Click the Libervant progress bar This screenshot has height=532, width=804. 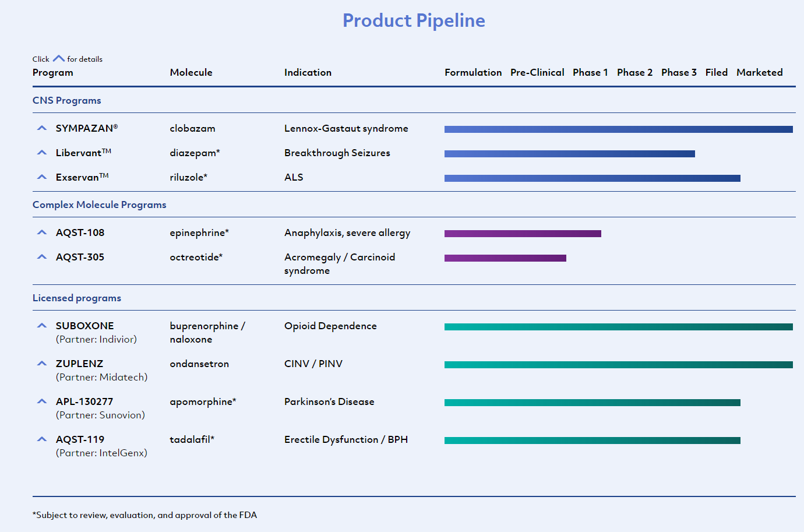click(x=570, y=154)
